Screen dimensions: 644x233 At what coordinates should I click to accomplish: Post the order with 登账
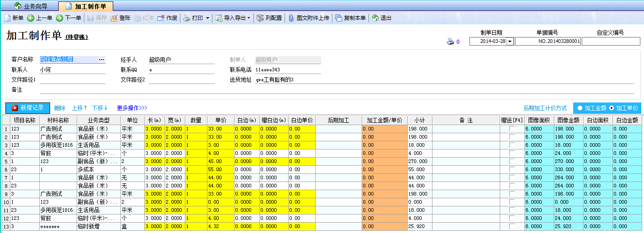tap(120, 18)
